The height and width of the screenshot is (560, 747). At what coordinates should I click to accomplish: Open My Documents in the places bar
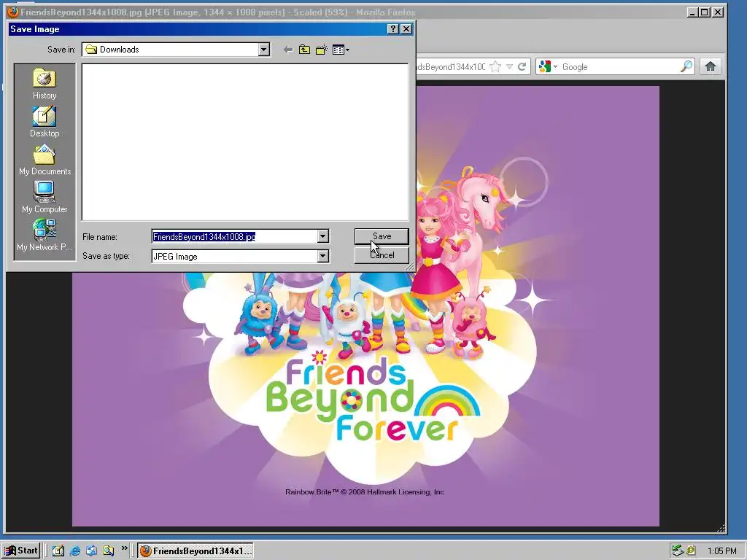[44, 160]
